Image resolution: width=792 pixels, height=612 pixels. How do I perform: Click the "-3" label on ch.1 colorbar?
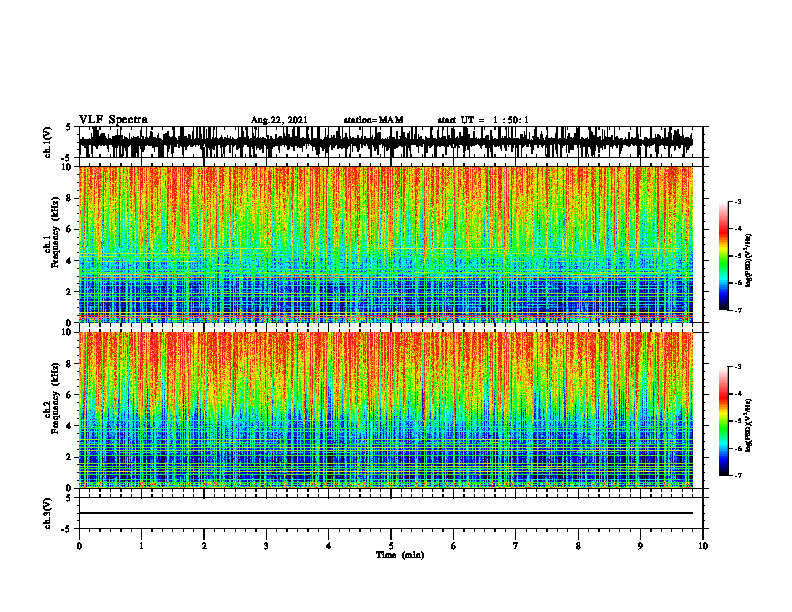click(738, 202)
